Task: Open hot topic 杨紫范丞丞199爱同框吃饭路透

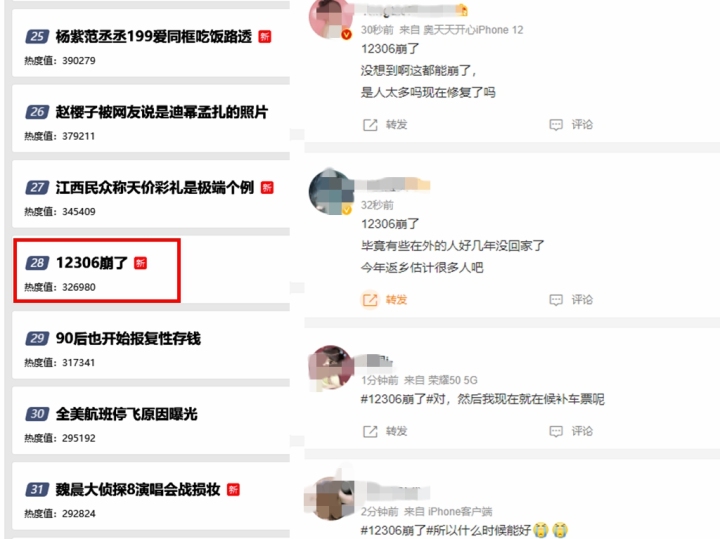Action: point(153,36)
